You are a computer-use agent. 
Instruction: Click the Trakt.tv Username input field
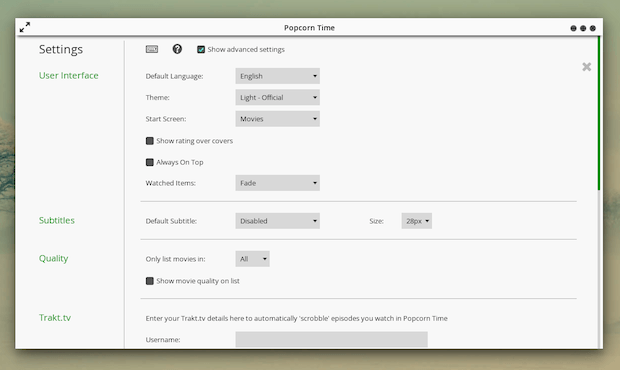pyautogui.click(x=331, y=339)
